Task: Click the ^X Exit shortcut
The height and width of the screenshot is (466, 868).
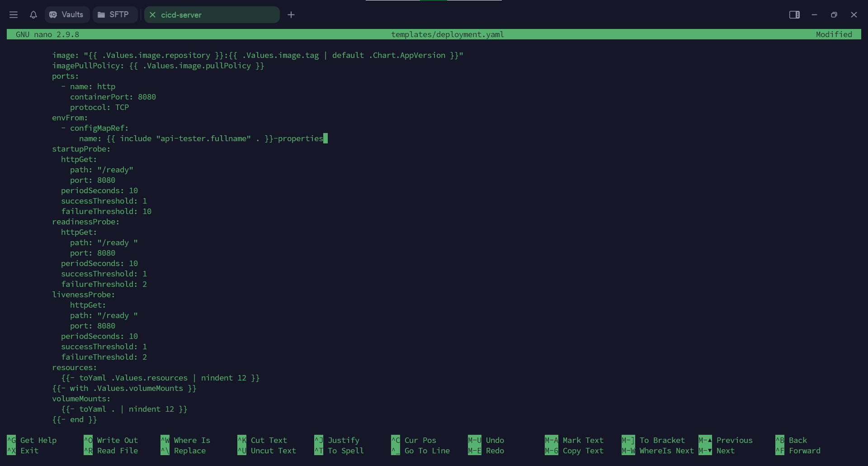Action: click(x=23, y=451)
